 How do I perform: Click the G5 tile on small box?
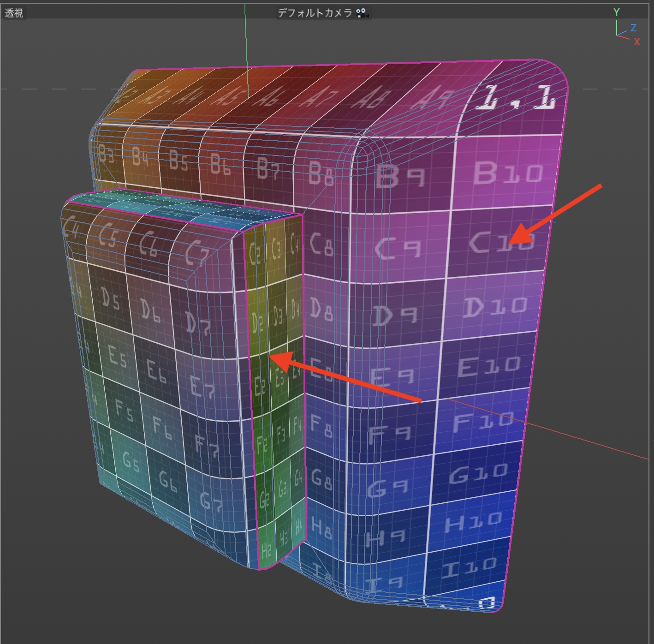pos(131,461)
